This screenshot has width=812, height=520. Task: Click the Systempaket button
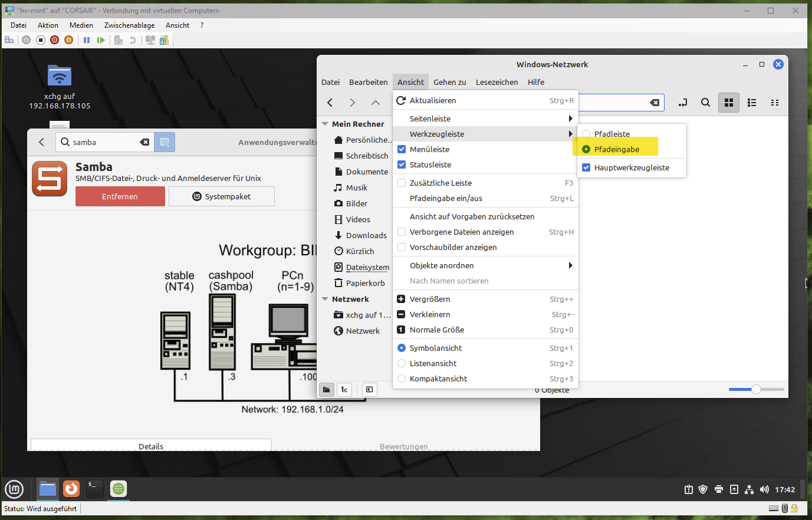point(222,196)
